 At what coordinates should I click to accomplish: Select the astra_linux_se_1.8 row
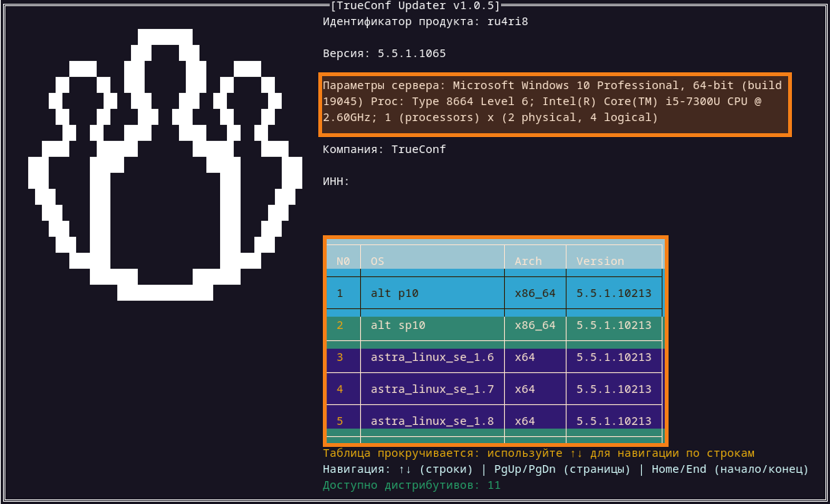tap(494, 421)
